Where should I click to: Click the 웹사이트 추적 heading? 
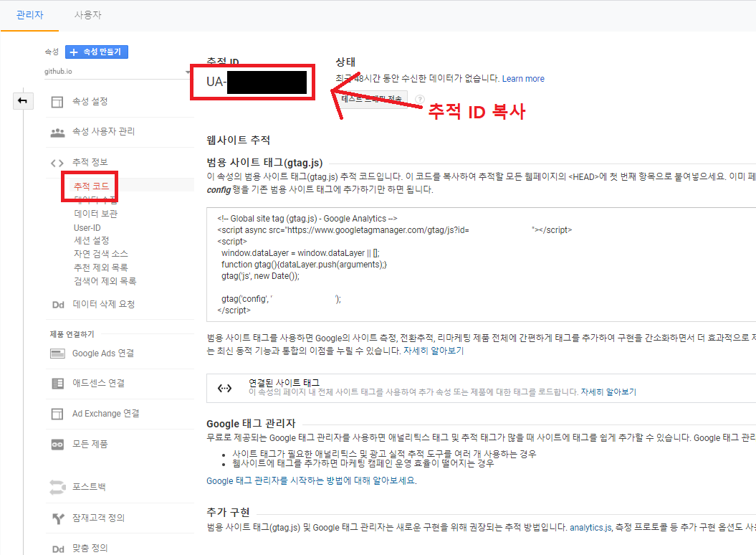point(238,141)
